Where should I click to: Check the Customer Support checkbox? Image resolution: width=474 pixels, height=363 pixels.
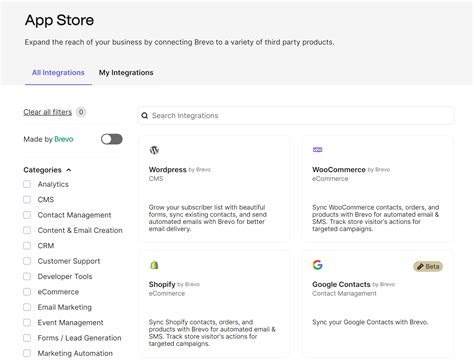[27, 261]
